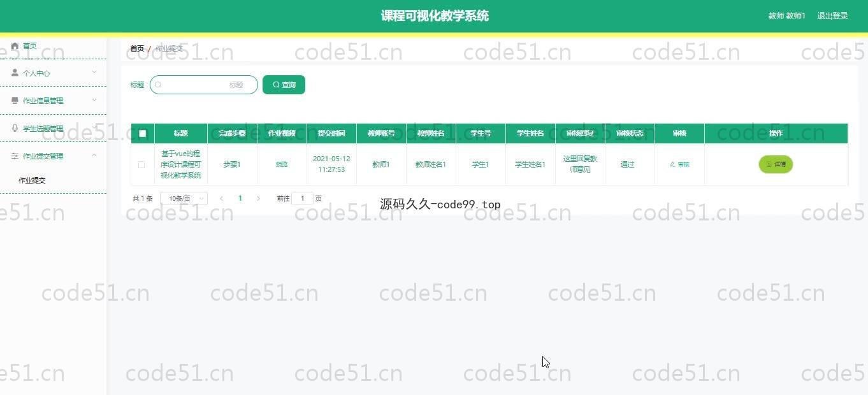Click the 步骤1 cell

[x=232, y=164]
